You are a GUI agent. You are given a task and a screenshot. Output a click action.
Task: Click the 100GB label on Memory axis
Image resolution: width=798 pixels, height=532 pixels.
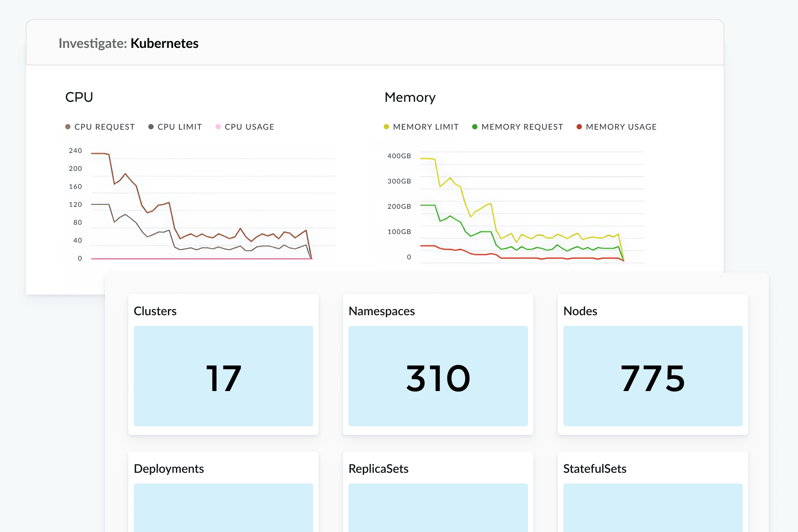(x=399, y=232)
